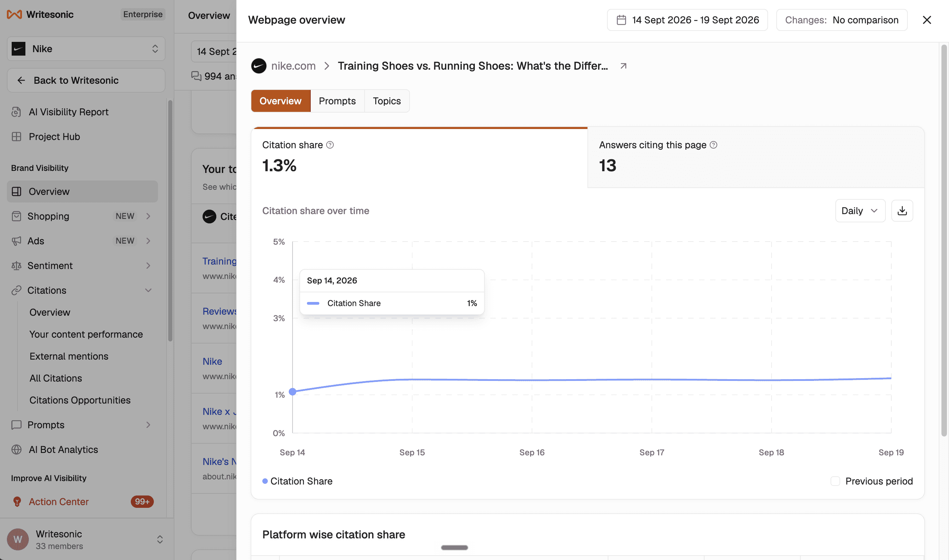Click the nike.com swoosh logo
The width and height of the screenshot is (949, 560).
tap(259, 66)
